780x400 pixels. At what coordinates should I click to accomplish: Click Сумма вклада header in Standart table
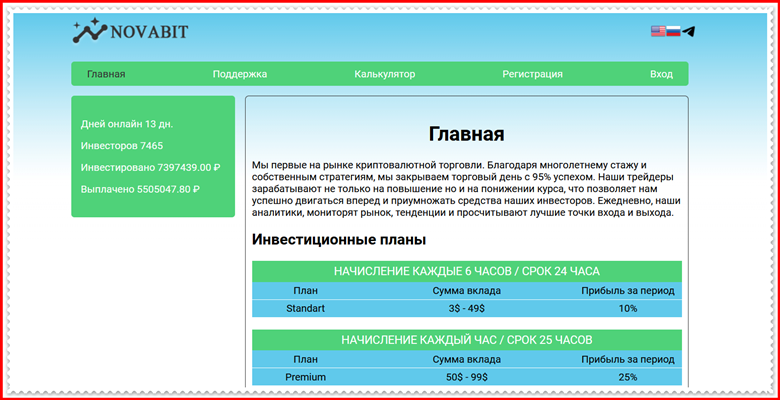(467, 291)
